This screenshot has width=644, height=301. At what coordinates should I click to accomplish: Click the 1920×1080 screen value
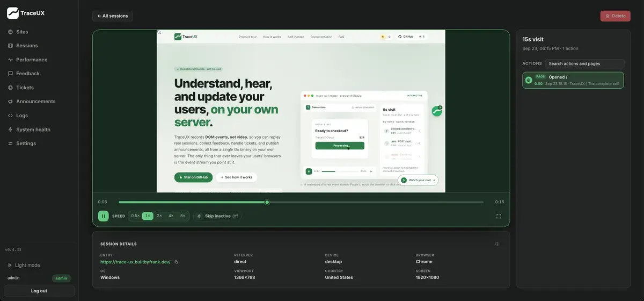coord(428,277)
